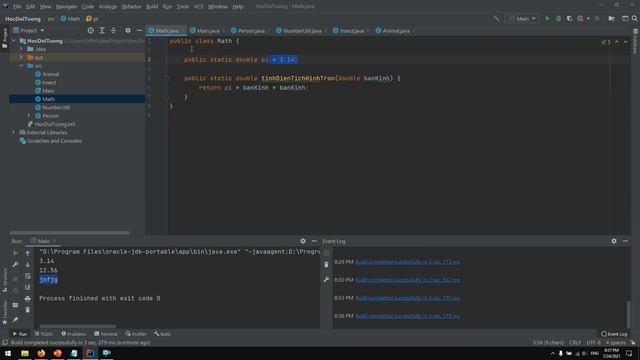The height and width of the screenshot is (360, 640).
Task: Start debugging with the green bug icon
Action: pos(558,19)
